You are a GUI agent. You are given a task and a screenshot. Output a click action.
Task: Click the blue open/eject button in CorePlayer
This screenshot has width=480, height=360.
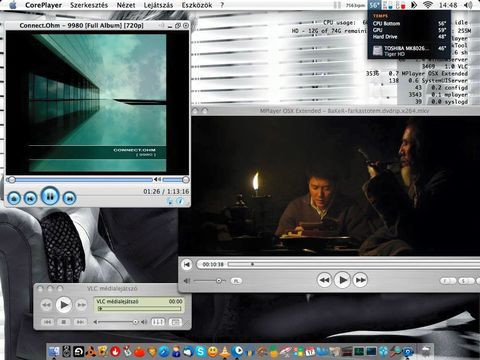point(14,198)
